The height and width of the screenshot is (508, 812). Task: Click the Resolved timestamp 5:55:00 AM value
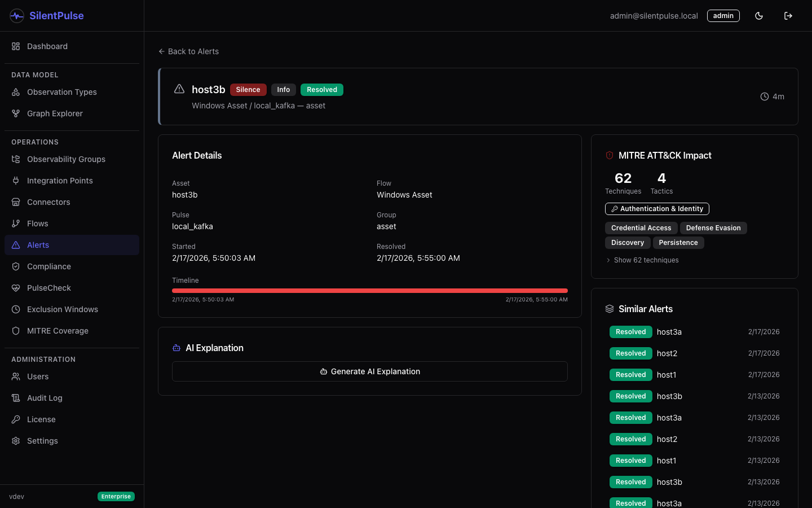tap(418, 258)
